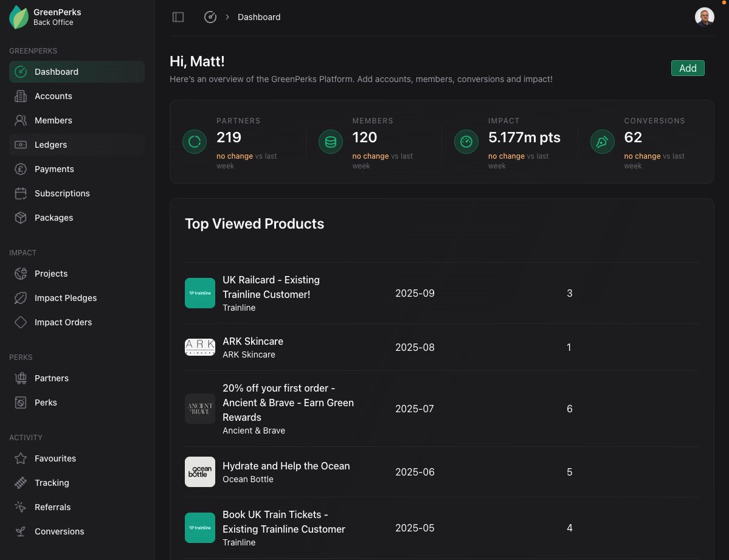Open Partners in the Perks section
This screenshot has height=560, width=729.
click(51, 378)
